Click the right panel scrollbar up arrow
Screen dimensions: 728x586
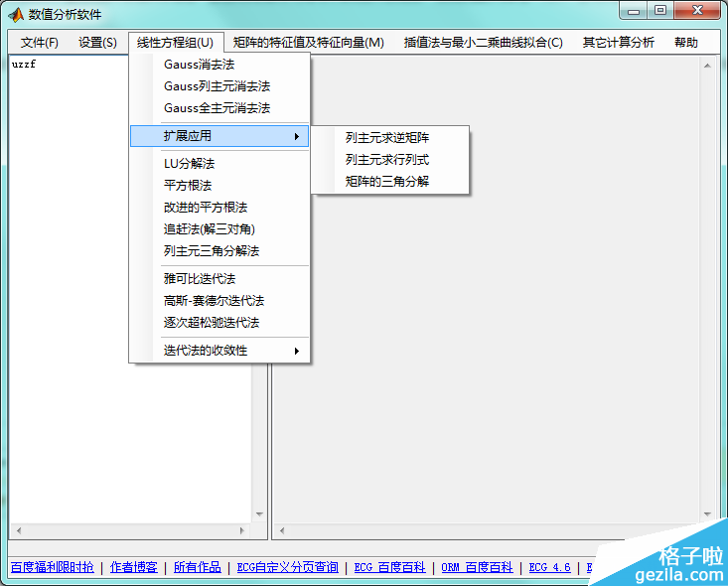coord(708,67)
